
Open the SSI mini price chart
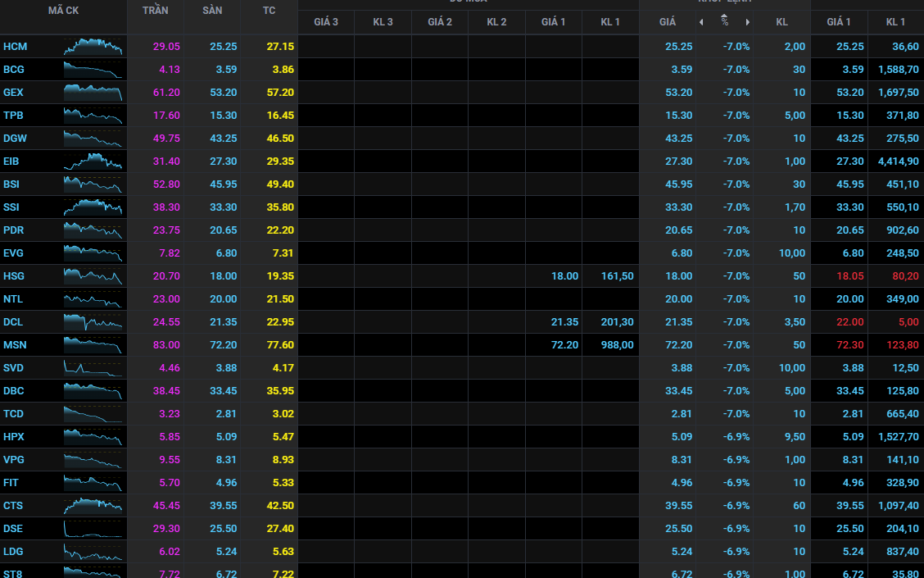coord(93,207)
